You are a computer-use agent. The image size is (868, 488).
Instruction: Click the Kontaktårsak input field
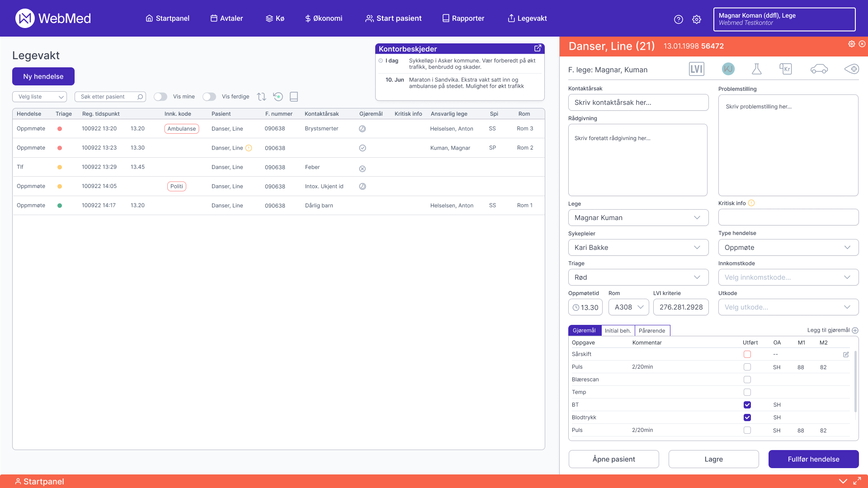(638, 103)
